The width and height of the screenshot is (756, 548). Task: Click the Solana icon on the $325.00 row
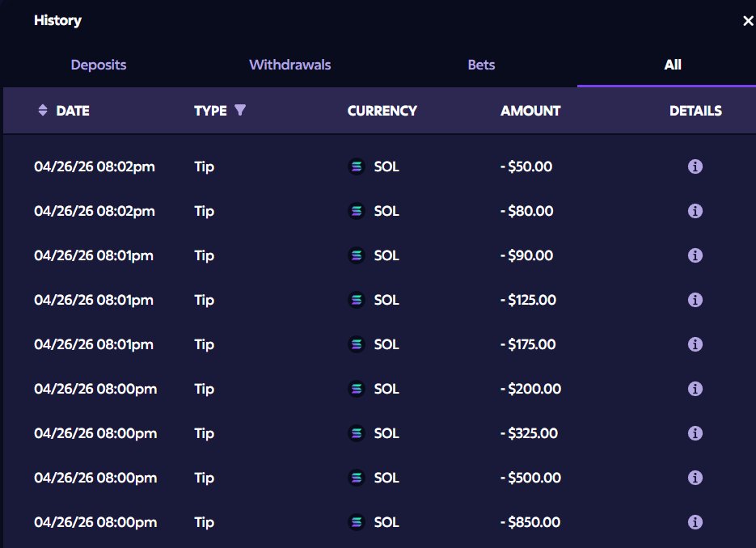coord(356,433)
